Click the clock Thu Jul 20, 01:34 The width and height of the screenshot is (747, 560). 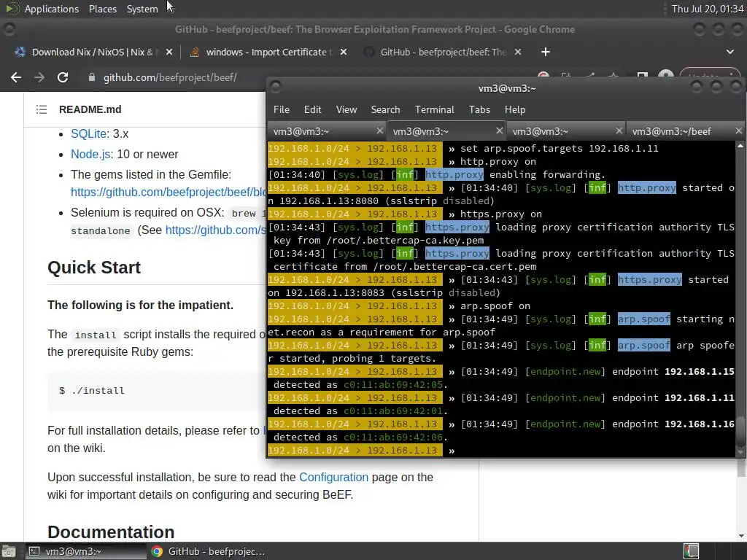tap(708, 9)
